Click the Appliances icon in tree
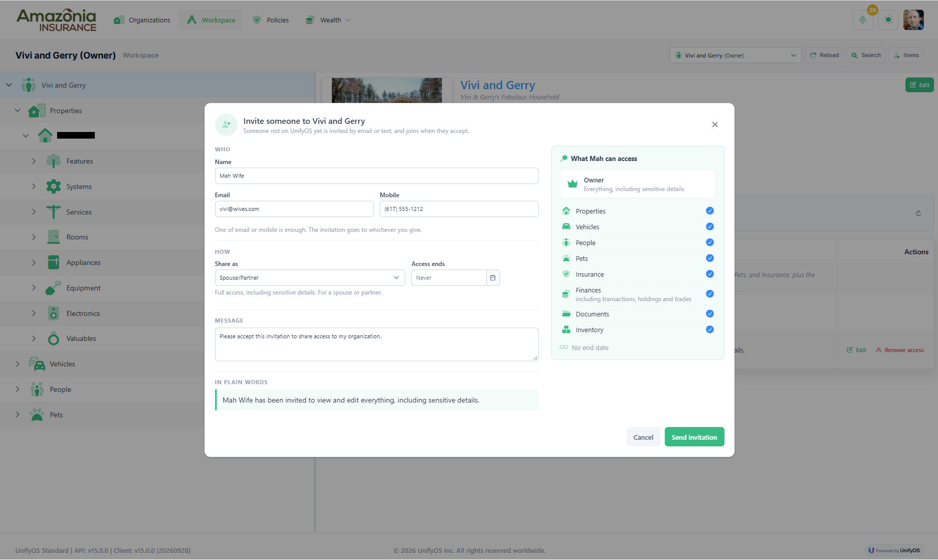Screen dimensions: 938x560 click(x=54, y=262)
